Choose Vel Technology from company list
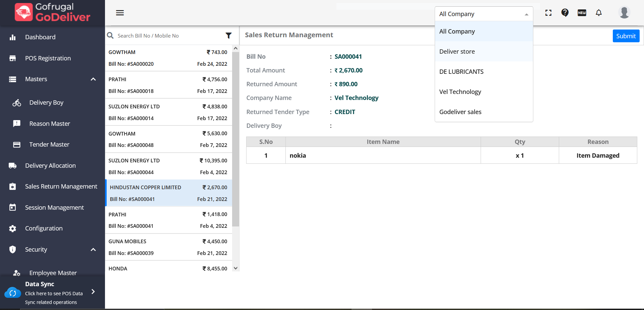 click(x=460, y=92)
